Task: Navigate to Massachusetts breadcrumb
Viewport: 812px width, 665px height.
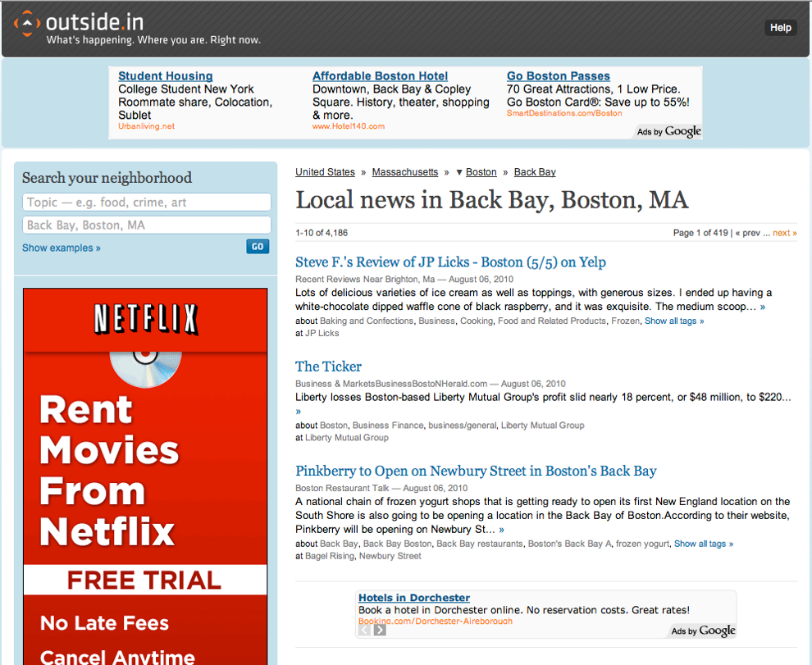Action: 405,172
